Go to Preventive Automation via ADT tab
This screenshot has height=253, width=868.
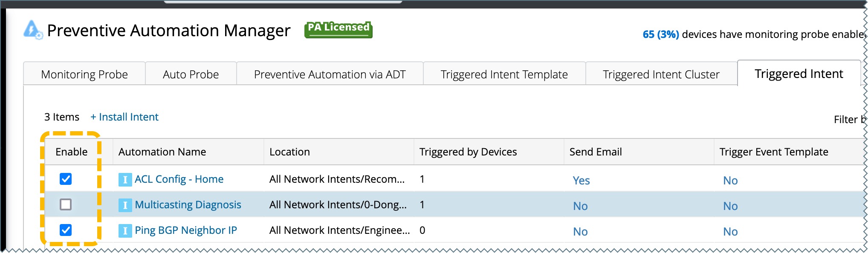330,75
